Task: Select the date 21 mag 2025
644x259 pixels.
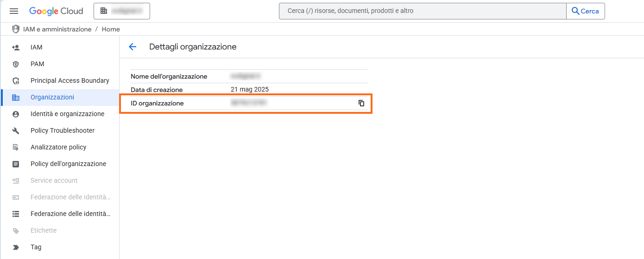Action: tap(250, 89)
